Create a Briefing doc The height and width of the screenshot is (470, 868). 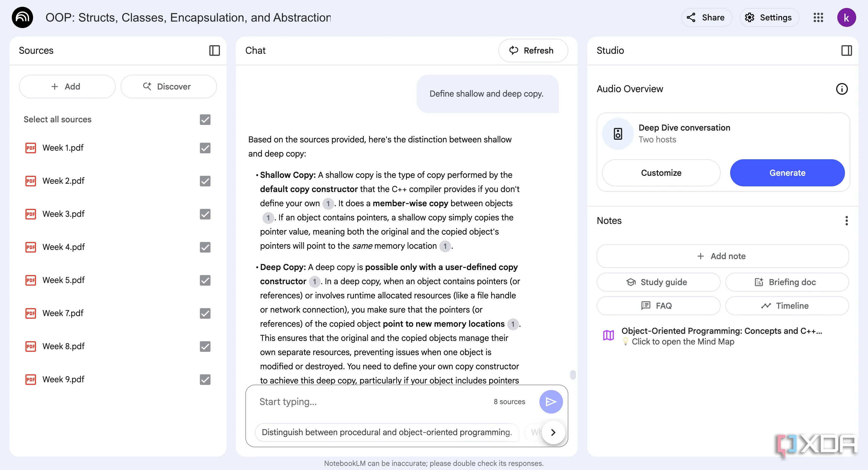(787, 282)
